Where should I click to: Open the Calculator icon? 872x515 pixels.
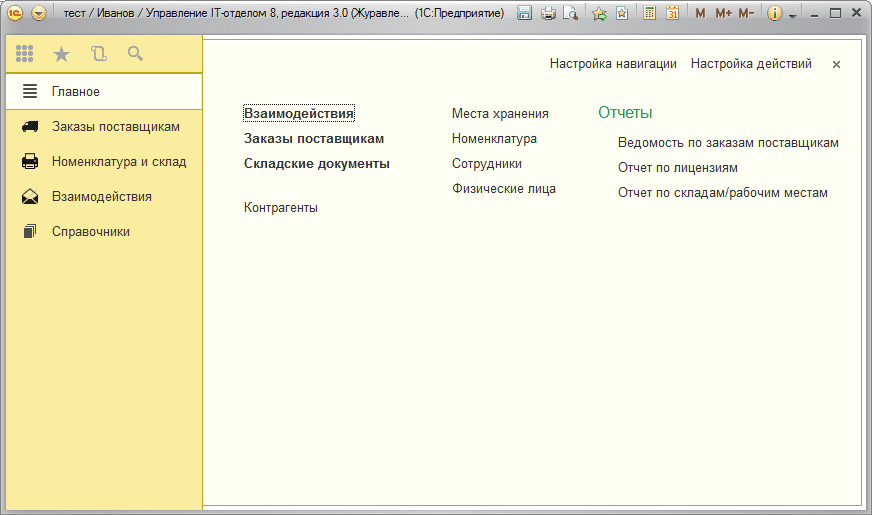(649, 13)
